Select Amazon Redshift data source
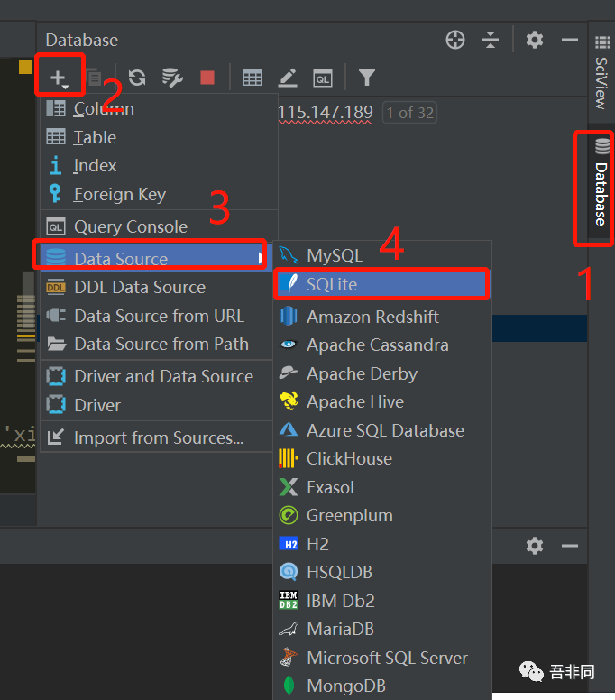This screenshot has height=700, width=615. [x=382, y=317]
